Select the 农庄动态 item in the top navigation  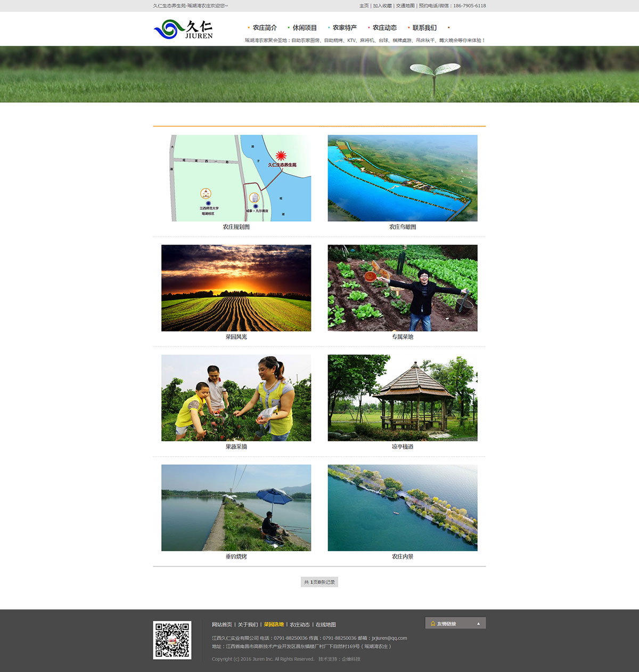[384, 28]
